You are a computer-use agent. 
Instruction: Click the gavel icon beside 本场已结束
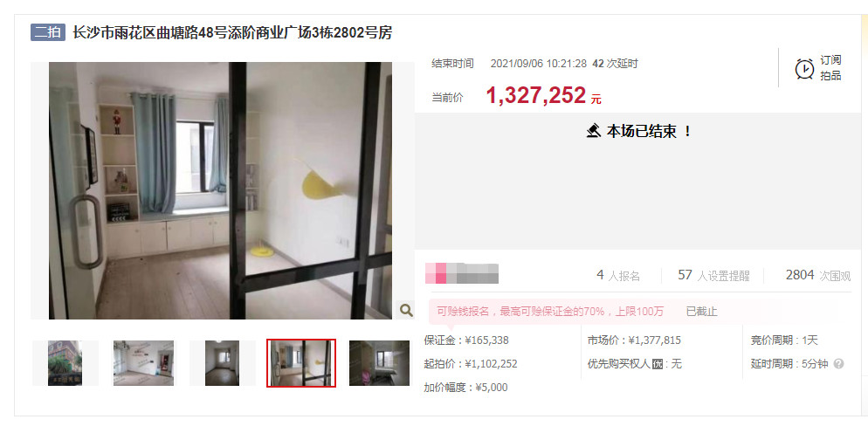(x=594, y=131)
